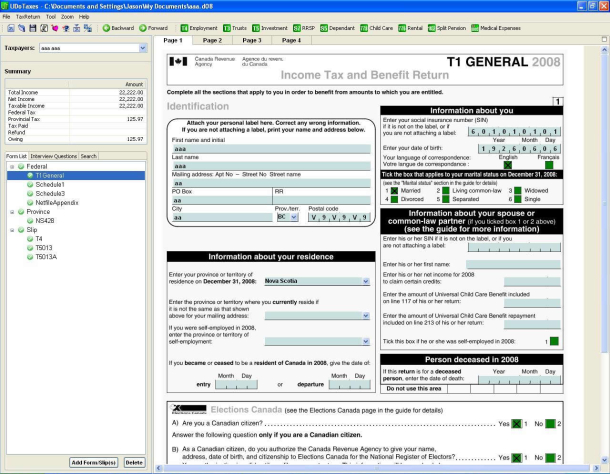Click the Last name input field
The height and width of the screenshot is (474, 610).
pyautogui.click(x=271, y=166)
